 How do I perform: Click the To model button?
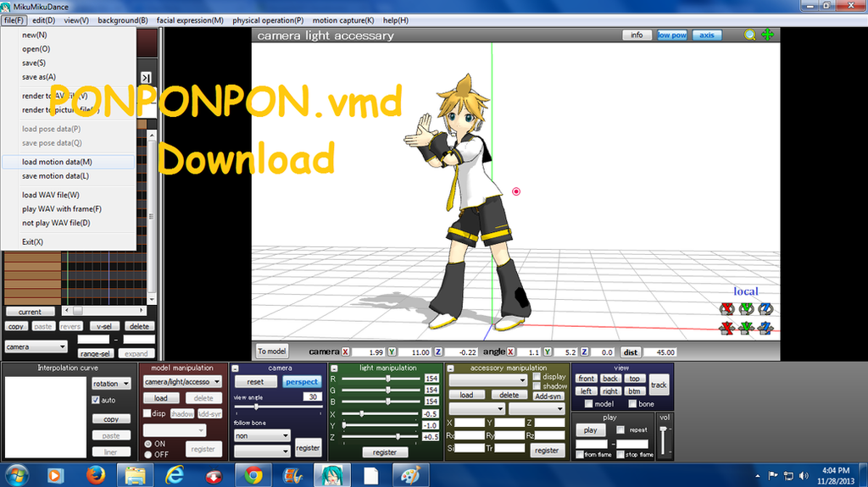tap(272, 351)
